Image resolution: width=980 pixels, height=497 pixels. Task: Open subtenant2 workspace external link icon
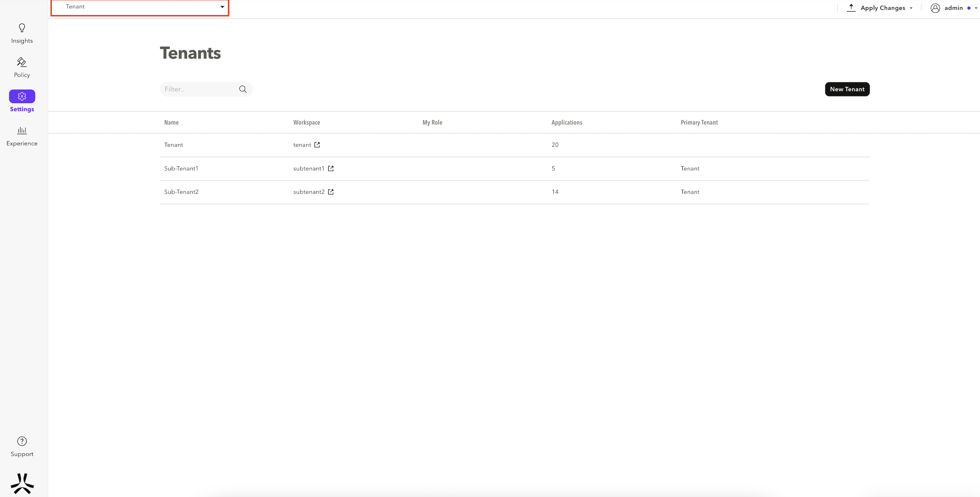click(x=331, y=192)
